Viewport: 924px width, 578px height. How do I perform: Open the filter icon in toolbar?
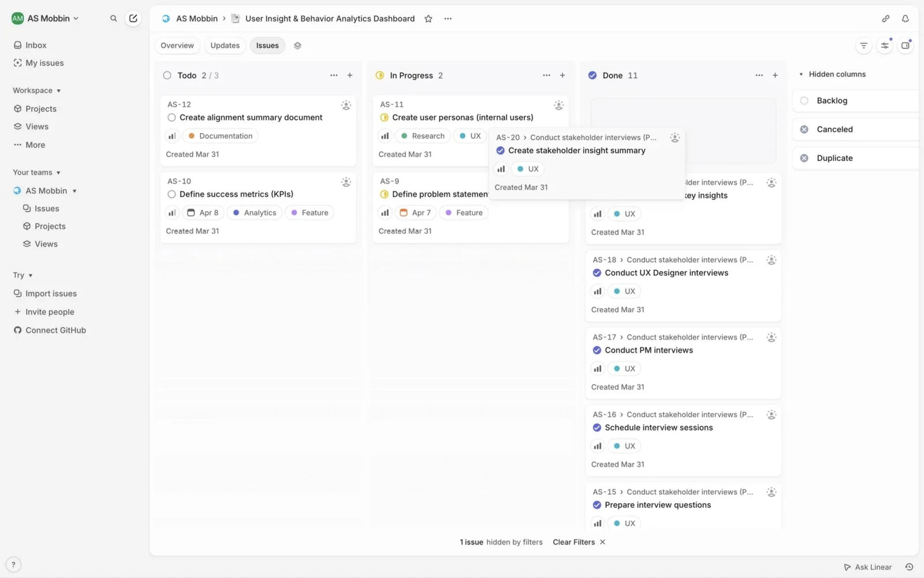point(863,46)
